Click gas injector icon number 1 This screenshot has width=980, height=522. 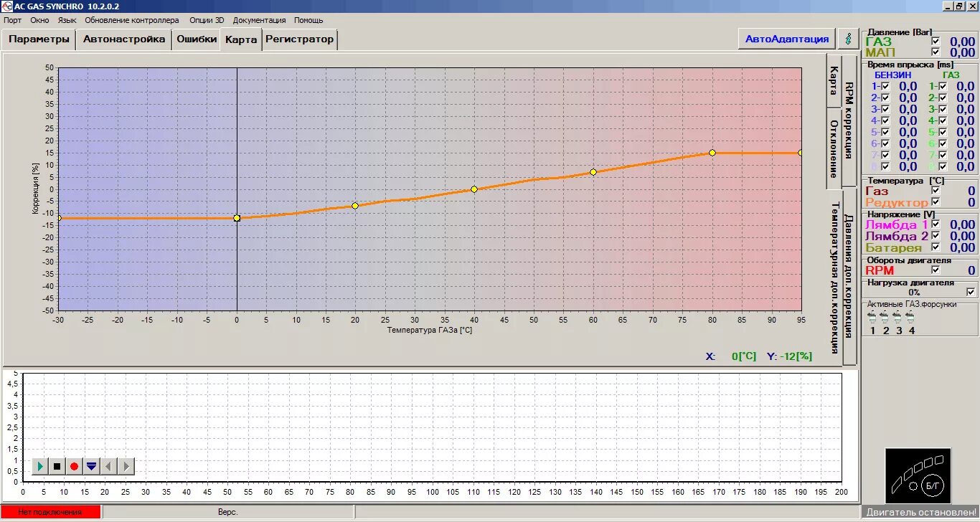872,316
